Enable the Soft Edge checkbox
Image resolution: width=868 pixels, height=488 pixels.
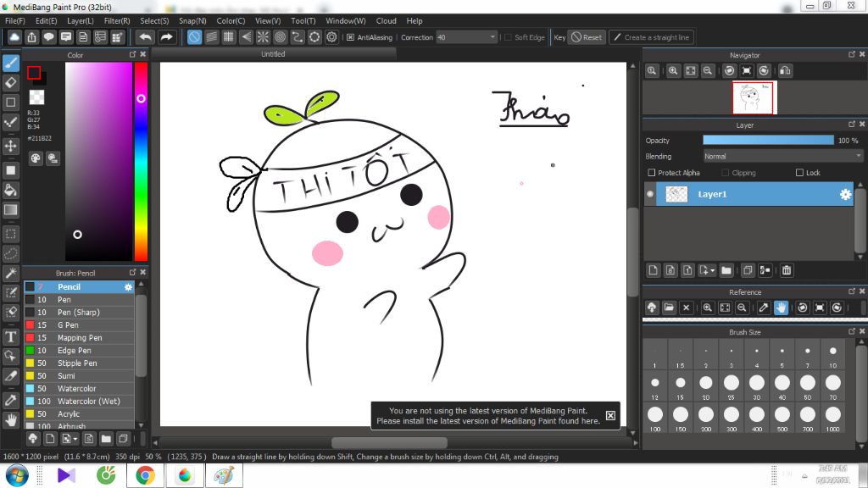pos(509,37)
